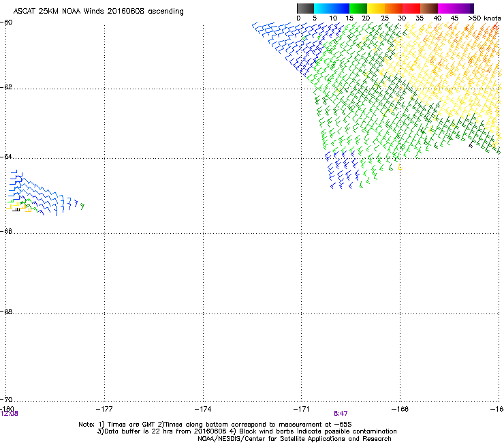Click the blue 10-15 knots color band

pos(341,8)
